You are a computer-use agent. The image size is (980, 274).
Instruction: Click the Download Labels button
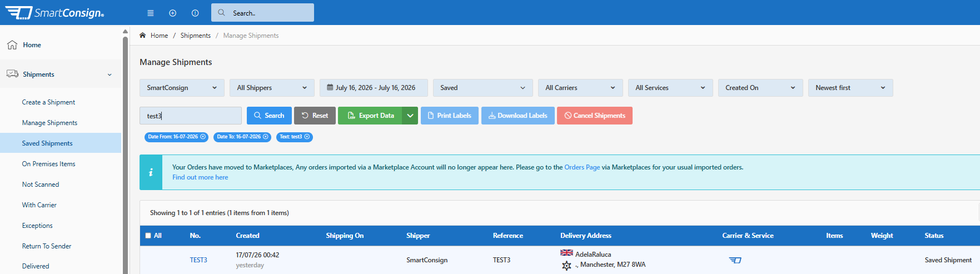(518, 116)
